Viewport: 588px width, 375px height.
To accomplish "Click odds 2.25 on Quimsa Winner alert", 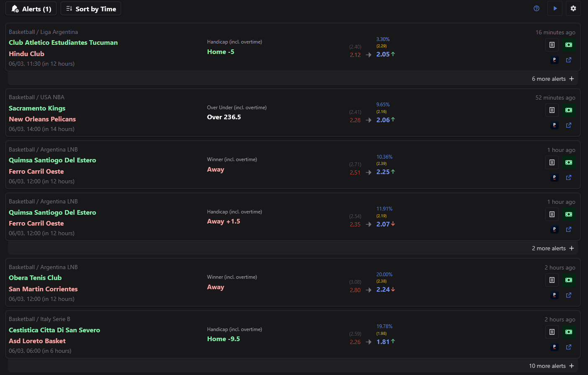I will (383, 172).
